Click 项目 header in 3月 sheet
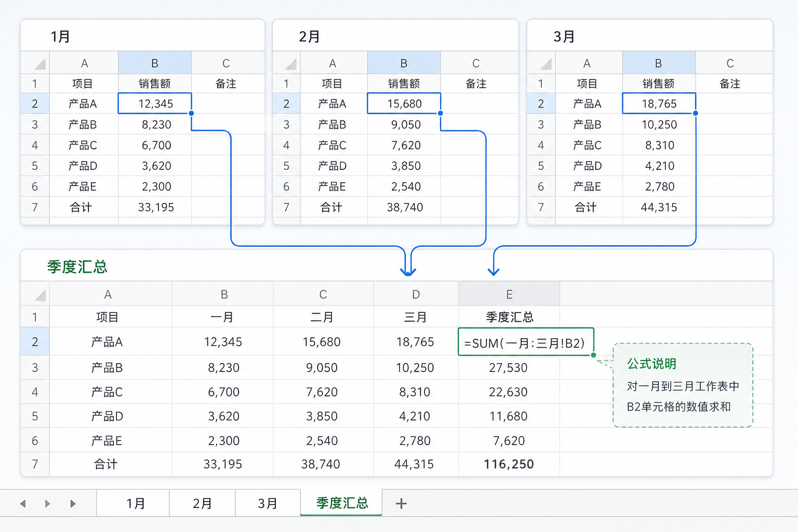Viewport: 798px width, 532px height. pos(588,84)
